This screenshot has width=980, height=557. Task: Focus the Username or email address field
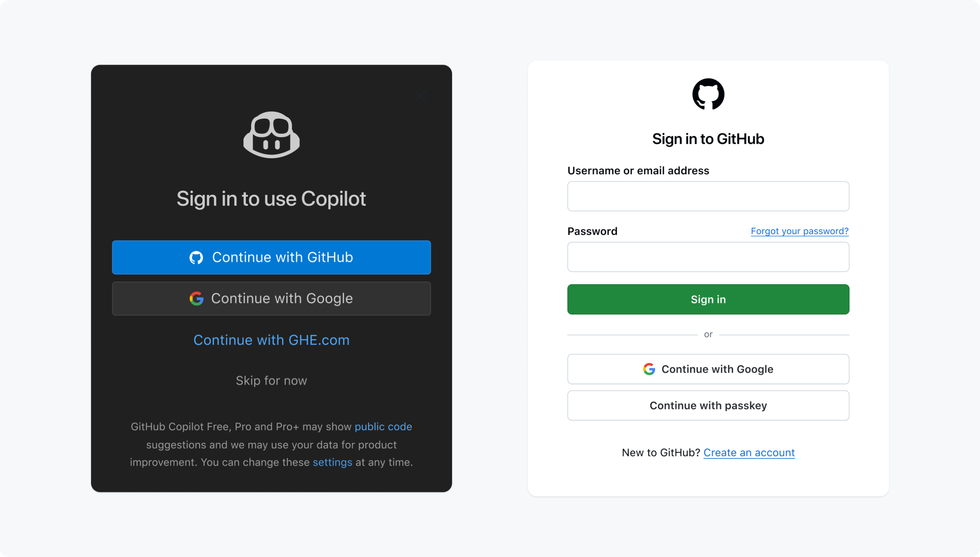tap(708, 196)
